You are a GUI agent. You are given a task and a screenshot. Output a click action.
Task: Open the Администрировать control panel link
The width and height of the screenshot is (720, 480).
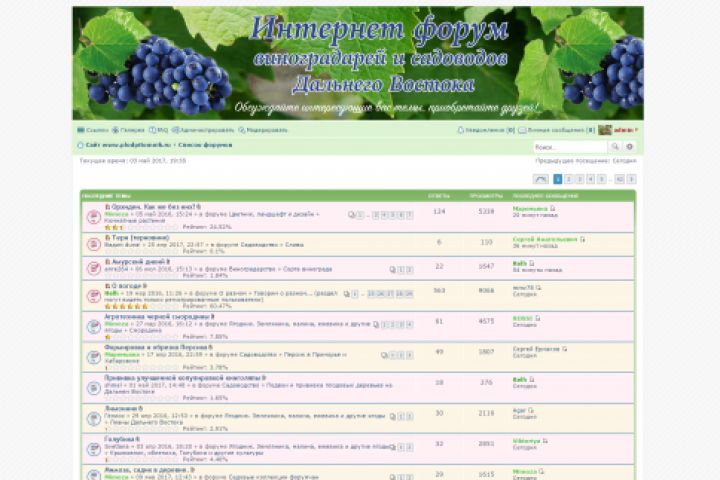[x=202, y=130]
